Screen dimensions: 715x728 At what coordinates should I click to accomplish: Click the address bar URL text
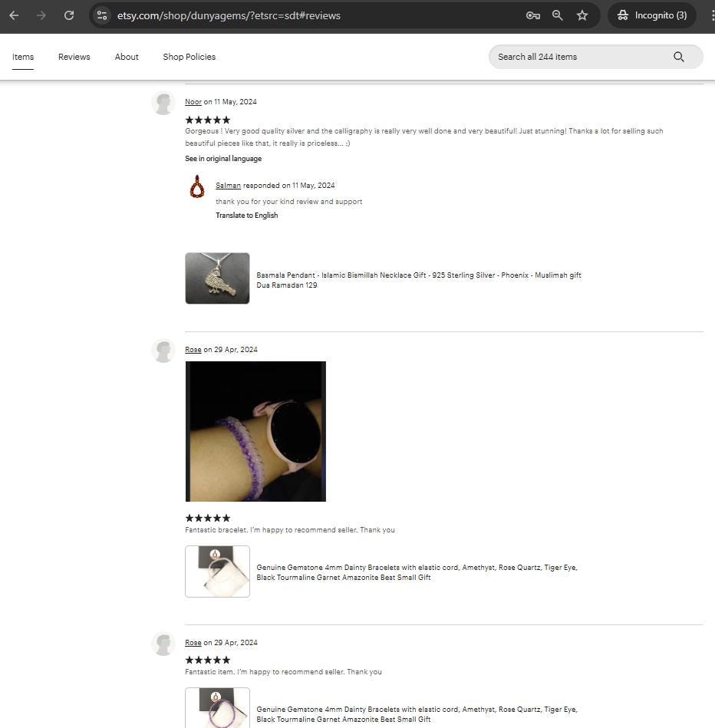click(x=229, y=15)
